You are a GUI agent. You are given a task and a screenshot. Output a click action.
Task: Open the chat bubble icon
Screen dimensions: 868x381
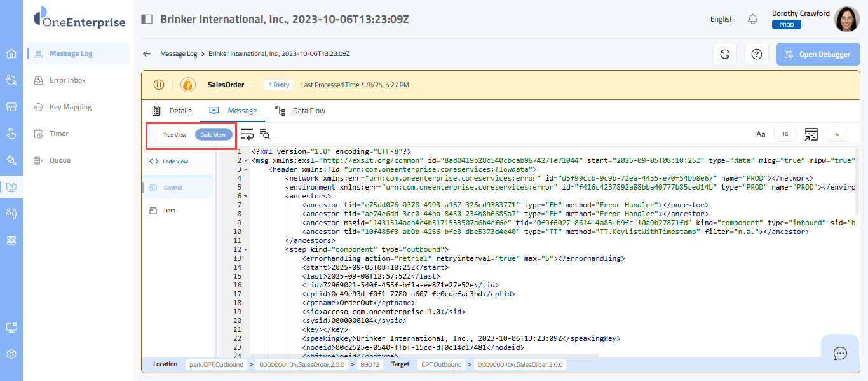point(839,354)
